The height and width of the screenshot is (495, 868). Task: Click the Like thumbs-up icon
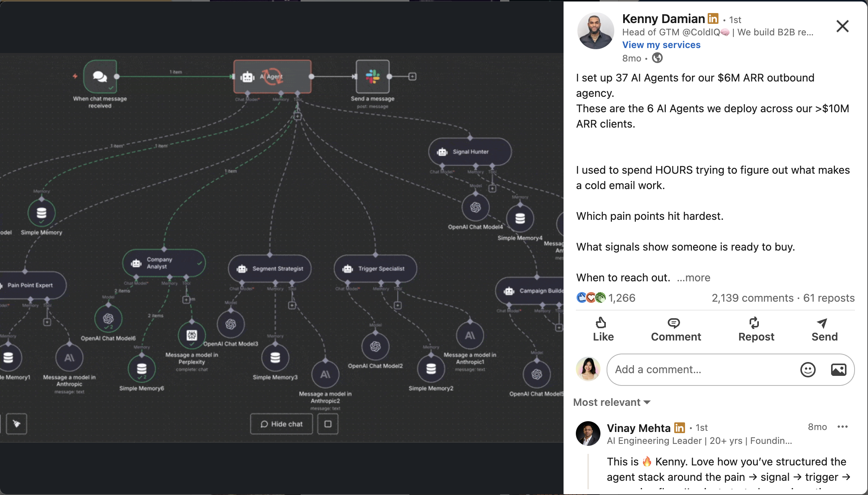[x=601, y=323]
